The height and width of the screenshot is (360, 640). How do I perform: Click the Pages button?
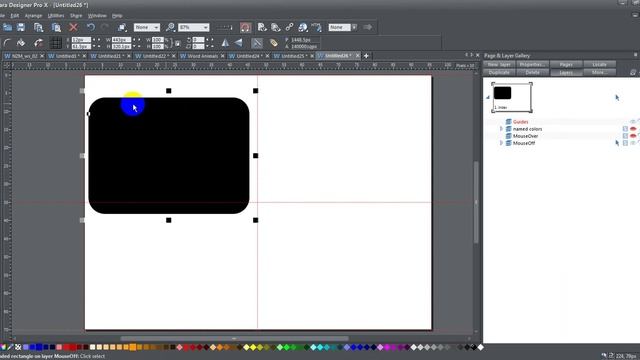(x=566, y=64)
